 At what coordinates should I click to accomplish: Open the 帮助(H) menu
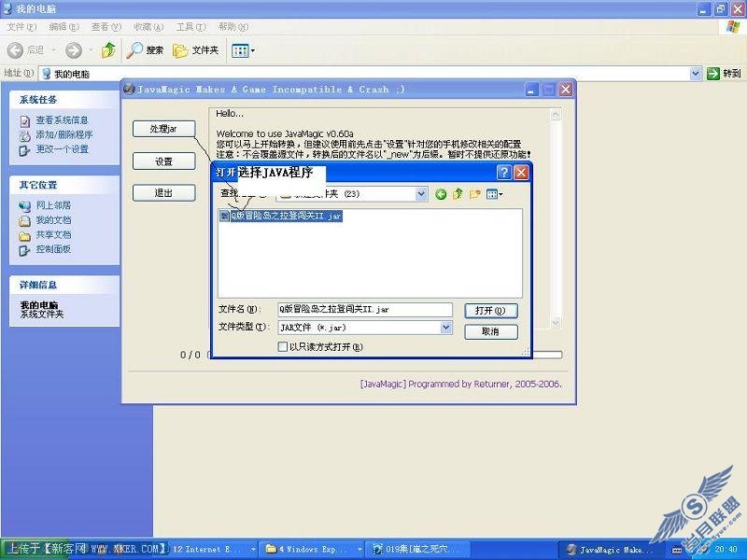pos(233,27)
